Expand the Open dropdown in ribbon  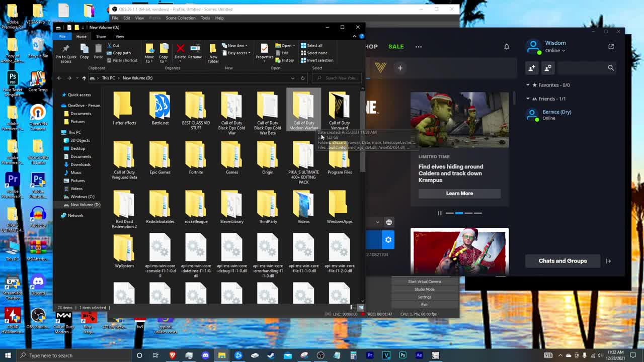click(x=285, y=46)
